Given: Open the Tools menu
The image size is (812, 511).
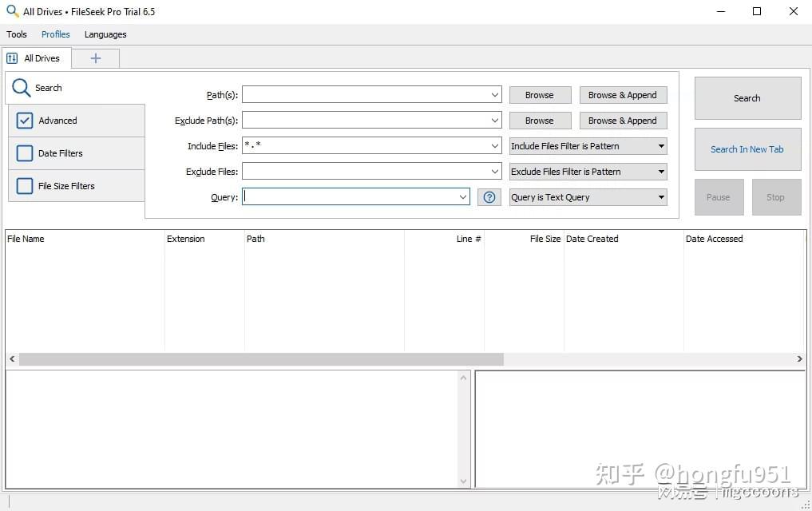Looking at the screenshot, I should pos(17,34).
